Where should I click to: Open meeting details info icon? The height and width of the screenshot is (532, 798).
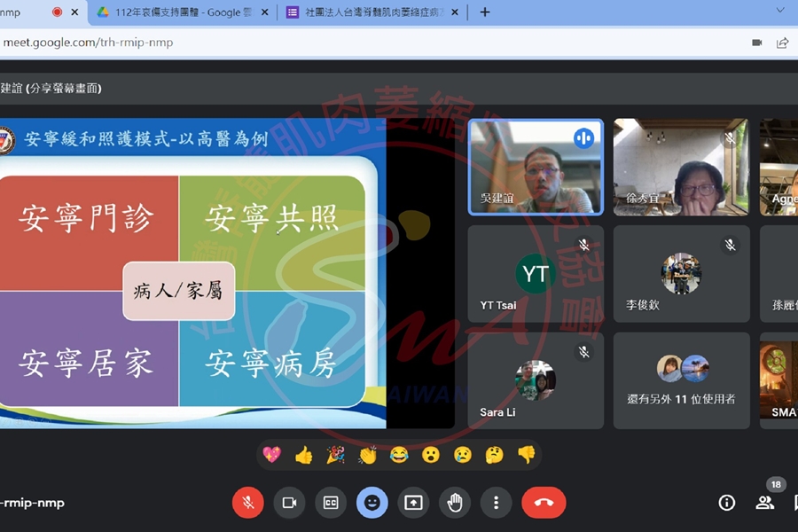[727, 503]
